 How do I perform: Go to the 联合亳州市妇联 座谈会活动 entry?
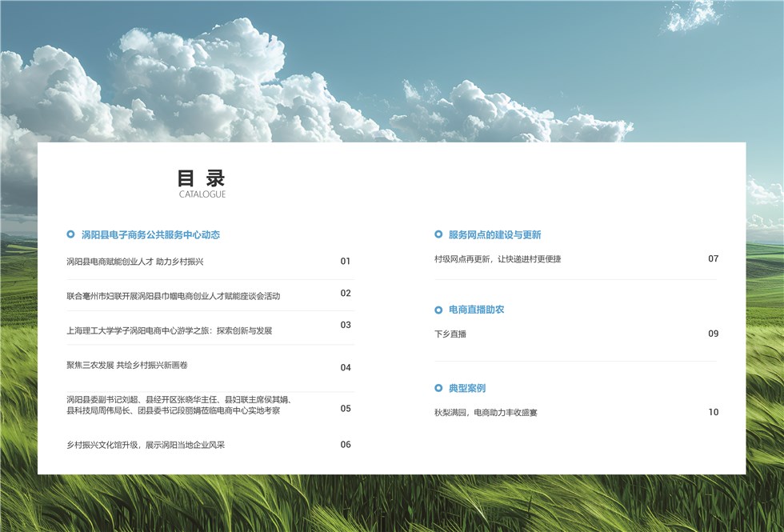pos(174,296)
